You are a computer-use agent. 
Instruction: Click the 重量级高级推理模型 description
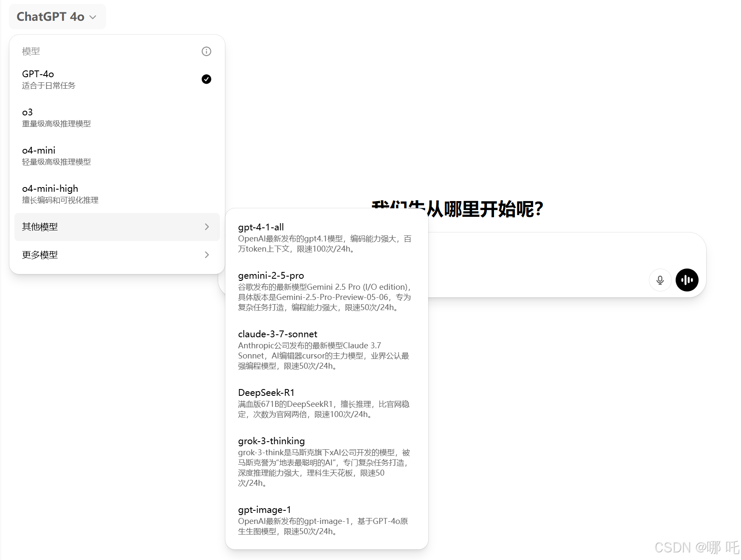pos(56,124)
